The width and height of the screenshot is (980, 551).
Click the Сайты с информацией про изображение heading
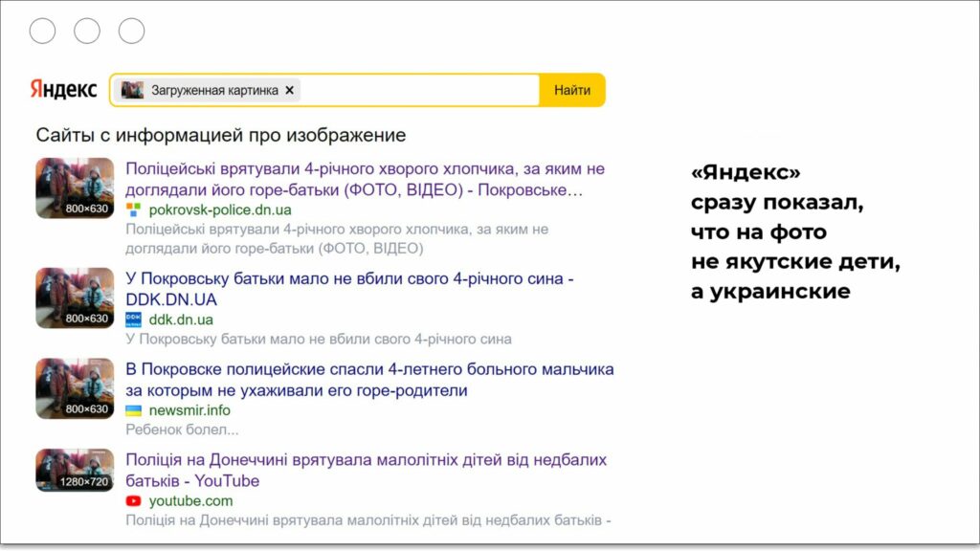click(221, 135)
